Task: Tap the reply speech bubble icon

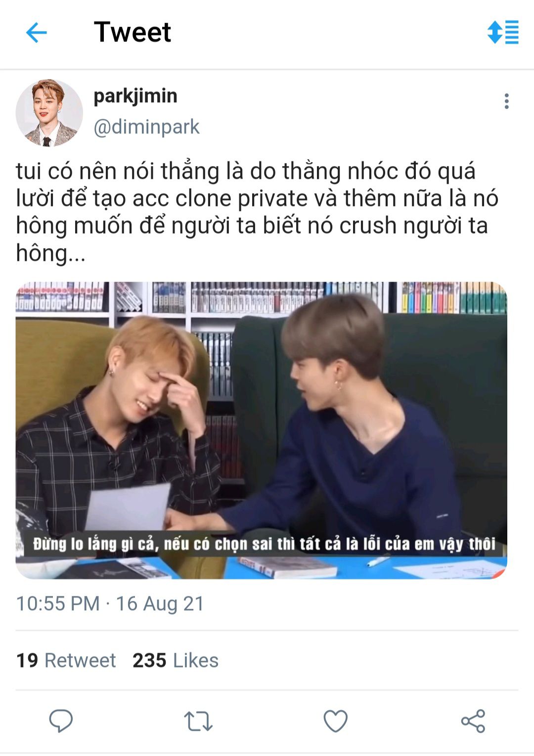Action: click(x=61, y=720)
